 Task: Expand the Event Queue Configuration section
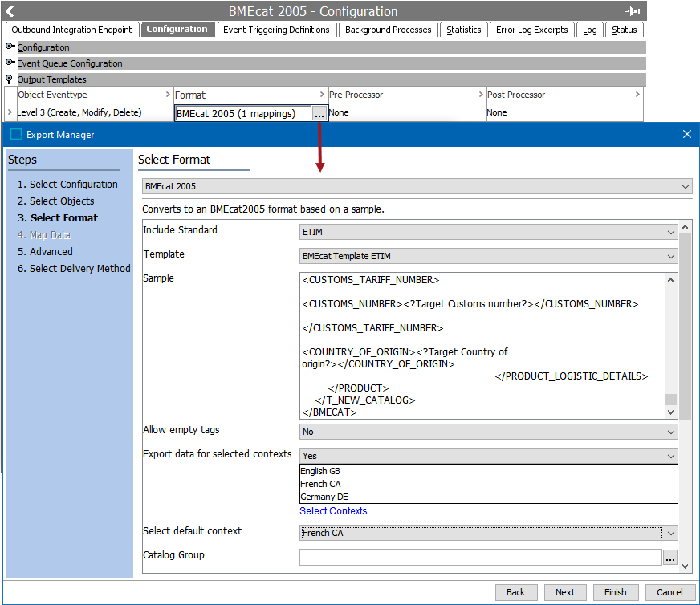[x=10, y=63]
